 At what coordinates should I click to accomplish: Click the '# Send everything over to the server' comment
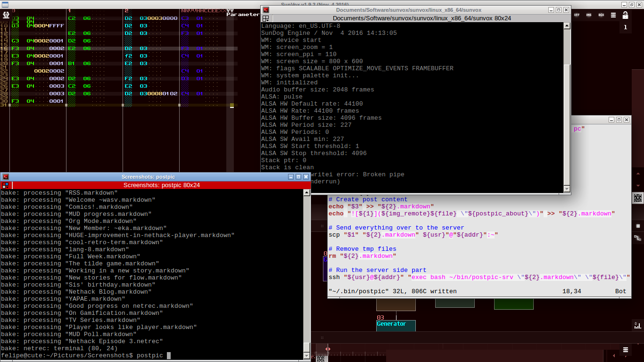pos(396,228)
